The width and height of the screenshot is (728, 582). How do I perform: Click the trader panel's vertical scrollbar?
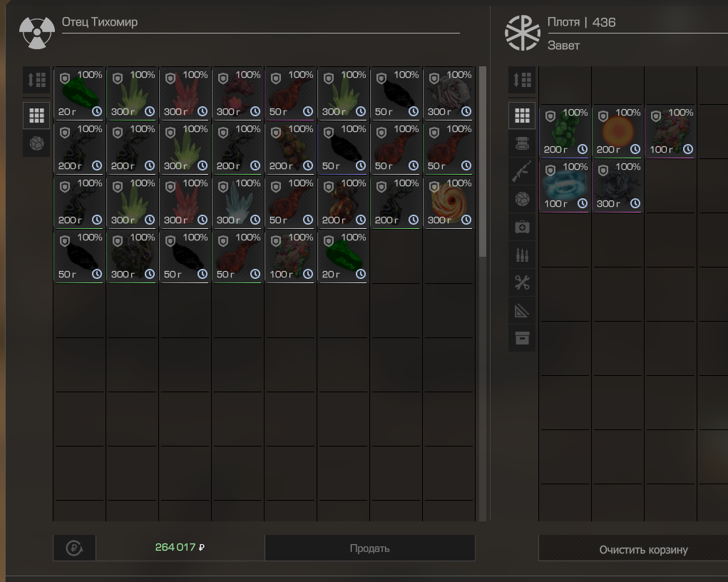483,162
